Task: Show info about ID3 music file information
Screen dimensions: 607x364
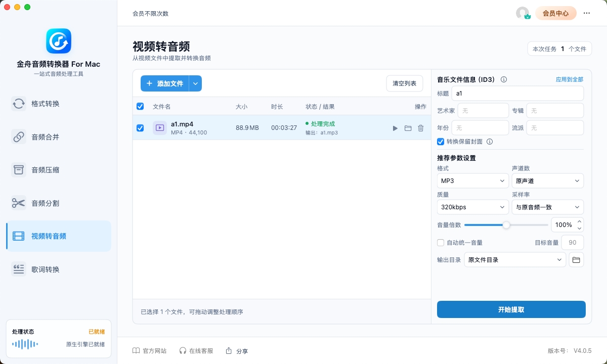Action: pyautogui.click(x=504, y=79)
